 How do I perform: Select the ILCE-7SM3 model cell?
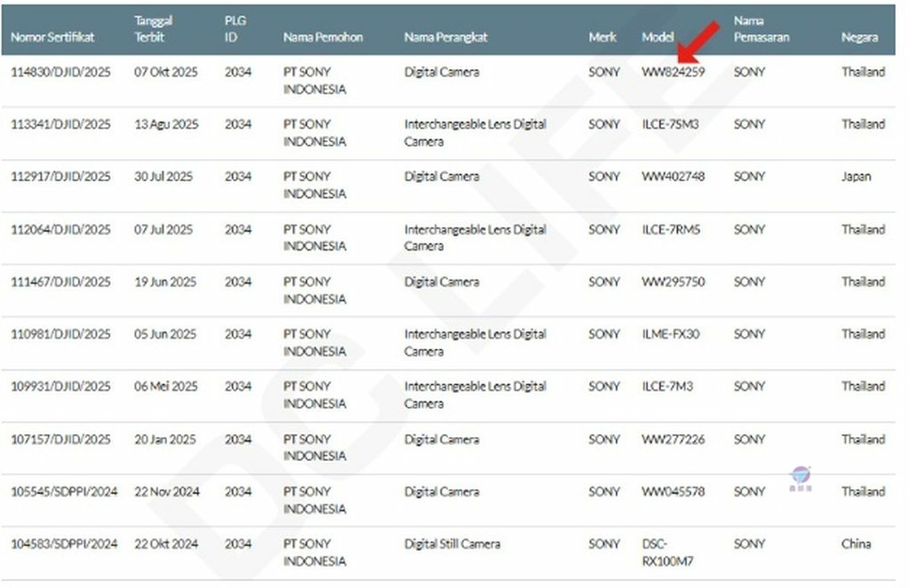click(670, 124)
